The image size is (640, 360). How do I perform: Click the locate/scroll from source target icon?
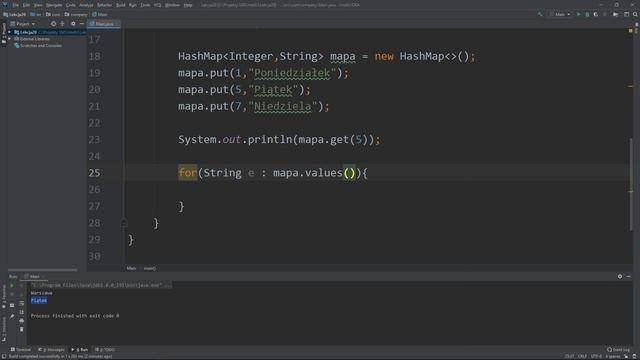coord(53,24)
